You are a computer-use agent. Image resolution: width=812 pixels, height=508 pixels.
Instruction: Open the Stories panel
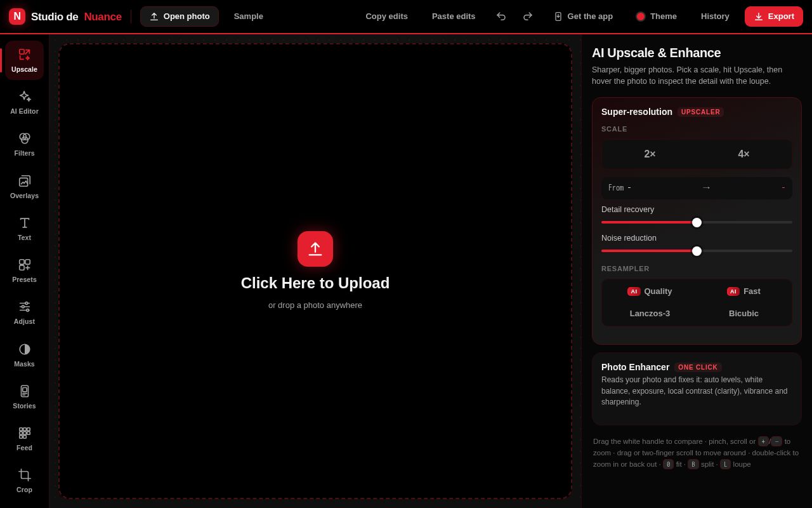24,397
